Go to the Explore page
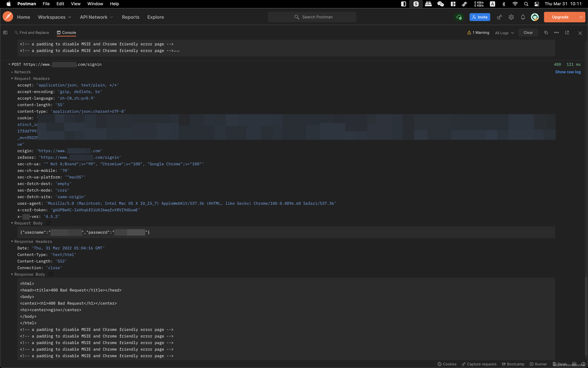This screenshot has width=588, height=368. pos(156,17)
